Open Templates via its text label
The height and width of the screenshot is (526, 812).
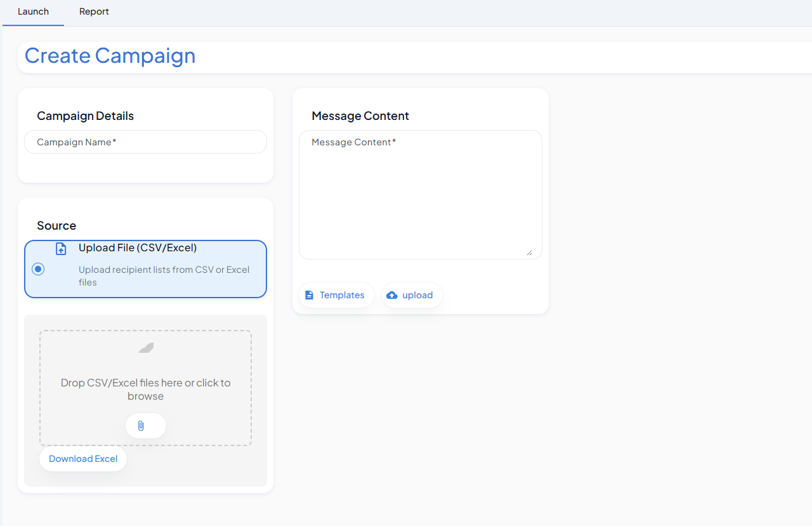342,295
